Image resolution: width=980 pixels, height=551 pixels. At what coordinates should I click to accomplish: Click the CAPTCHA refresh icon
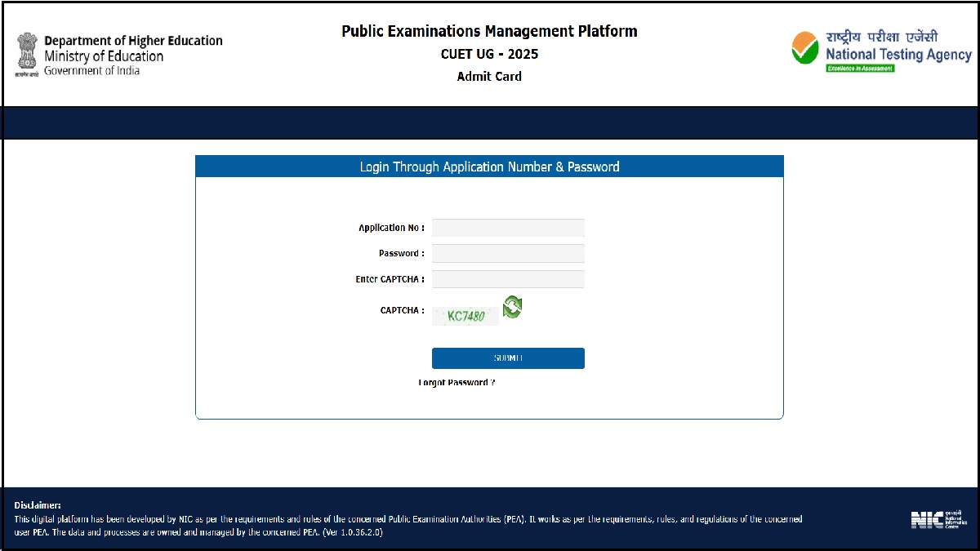(512, 307)
